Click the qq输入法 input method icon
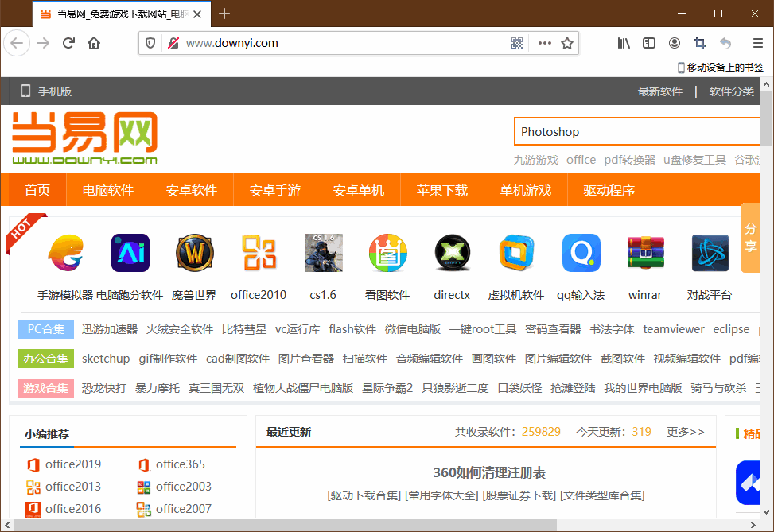Screen dimensions: 774x532 [x=581, y=252]
